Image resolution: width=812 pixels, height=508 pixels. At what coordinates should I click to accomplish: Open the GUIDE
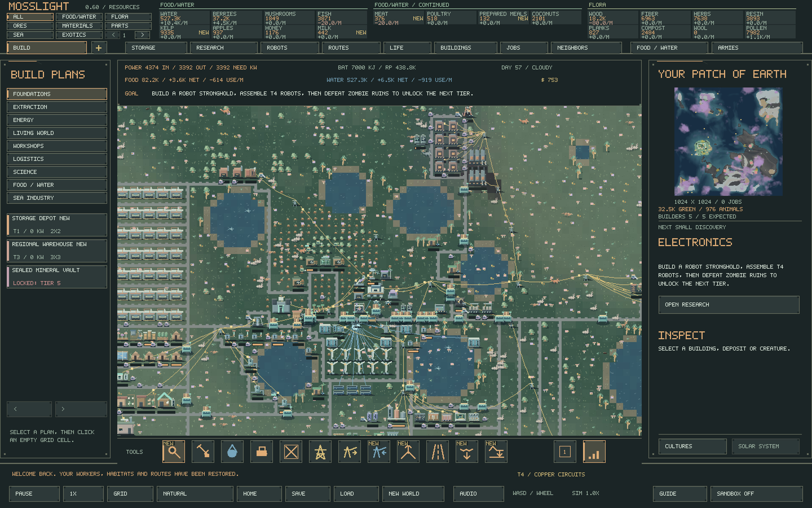[680, 494]
